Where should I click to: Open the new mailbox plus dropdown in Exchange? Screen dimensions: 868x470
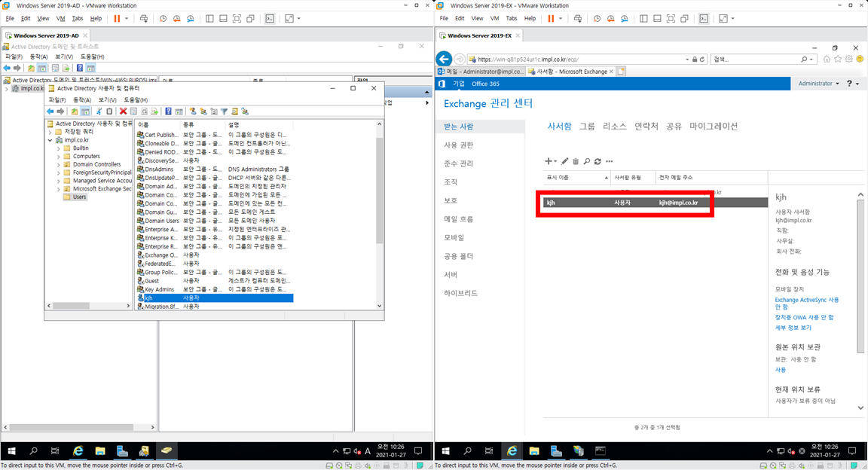tap(551, 161)
